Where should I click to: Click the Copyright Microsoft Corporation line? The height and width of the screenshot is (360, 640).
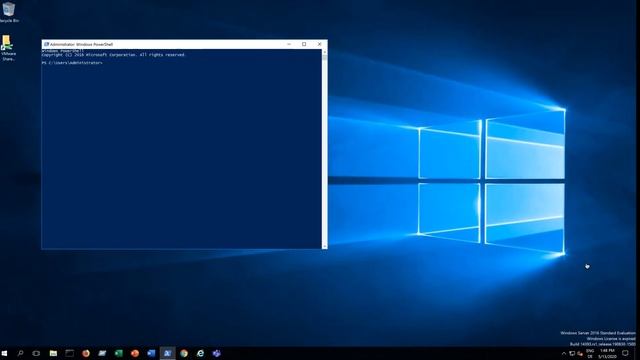(113, 55)
